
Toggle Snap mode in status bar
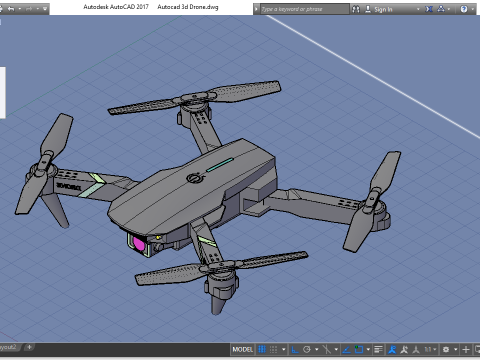273,349
